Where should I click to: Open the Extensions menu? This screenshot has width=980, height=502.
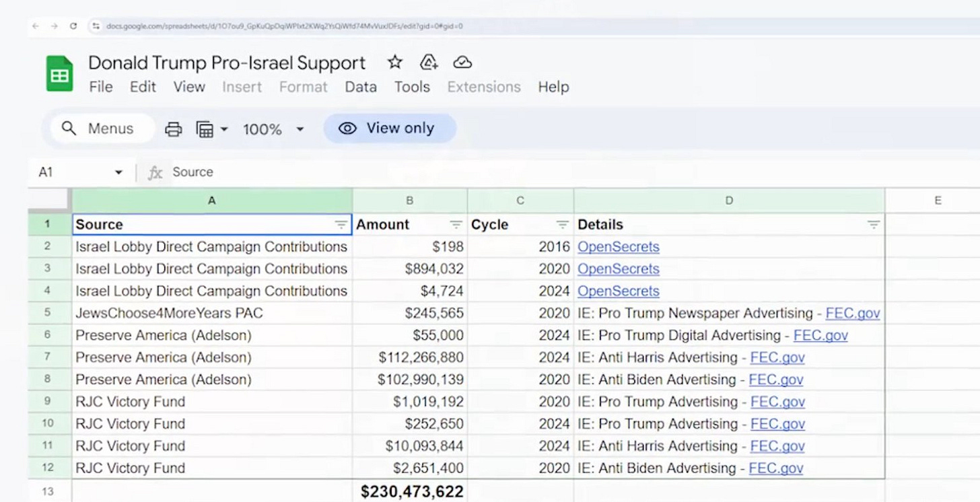click(x=484, y=87)
